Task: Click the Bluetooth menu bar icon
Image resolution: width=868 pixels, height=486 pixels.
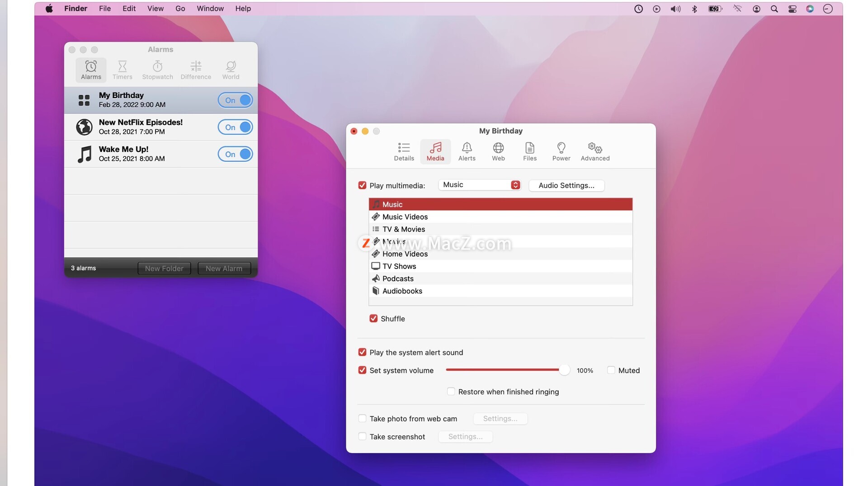Action: 694,9
